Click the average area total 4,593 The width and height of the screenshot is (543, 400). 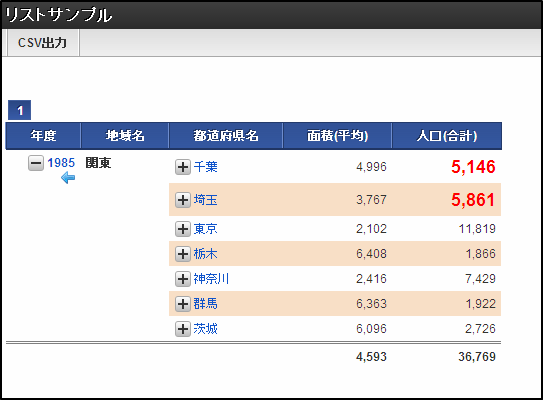pos(371,357)
